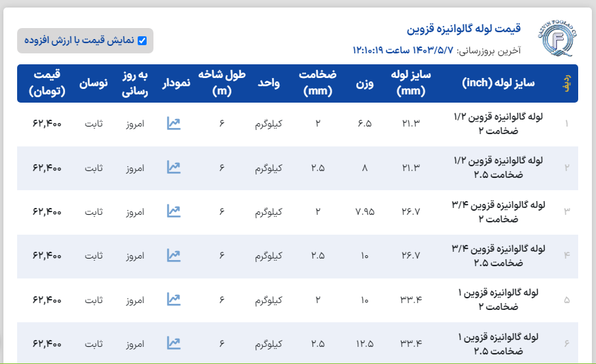Select the طول شاخه (m) column header
The width and height of the screenshot is (596, 364).
(x=223, y=83)
